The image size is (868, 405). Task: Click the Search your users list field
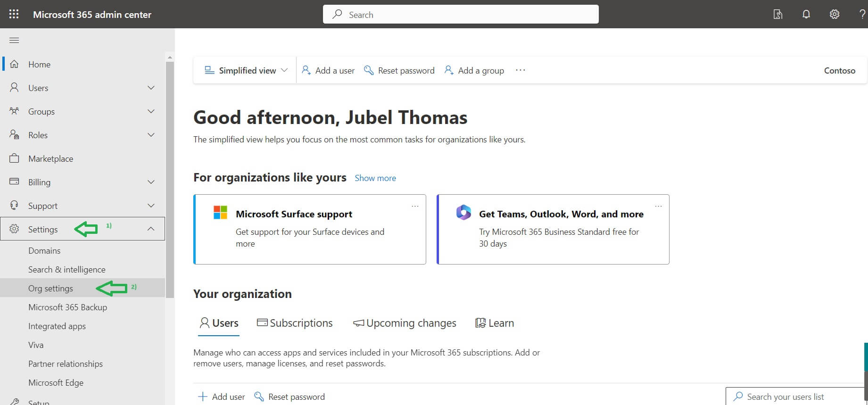point(796,397)
